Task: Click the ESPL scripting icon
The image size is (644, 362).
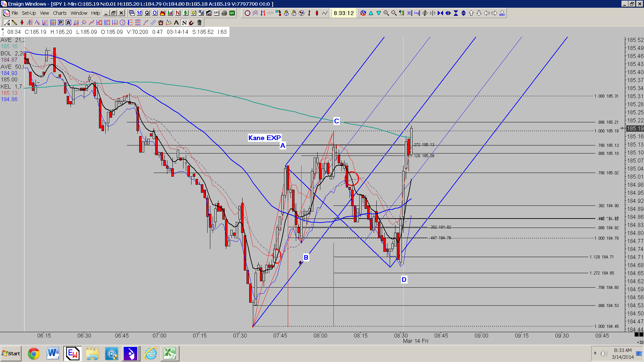Action: 216,13
